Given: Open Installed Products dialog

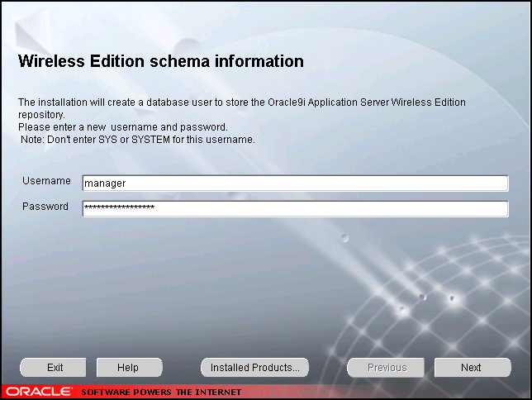Looking at the screenshot, I should point(254,368).
